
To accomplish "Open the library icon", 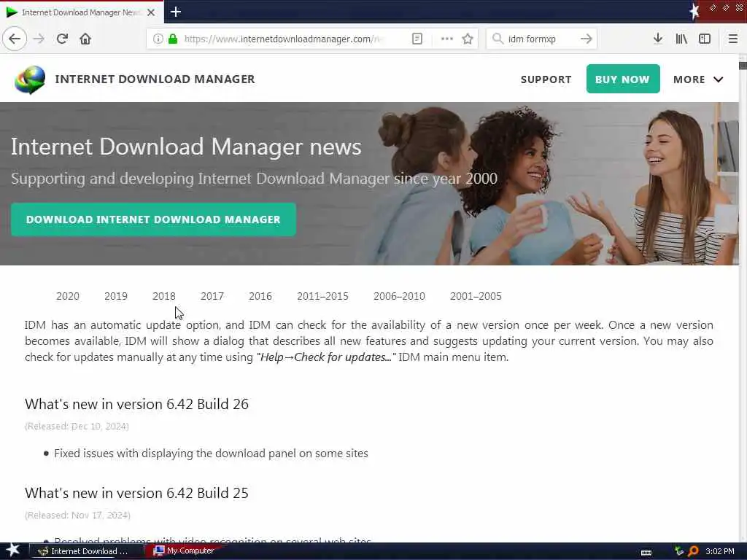I will coord(681,39).
